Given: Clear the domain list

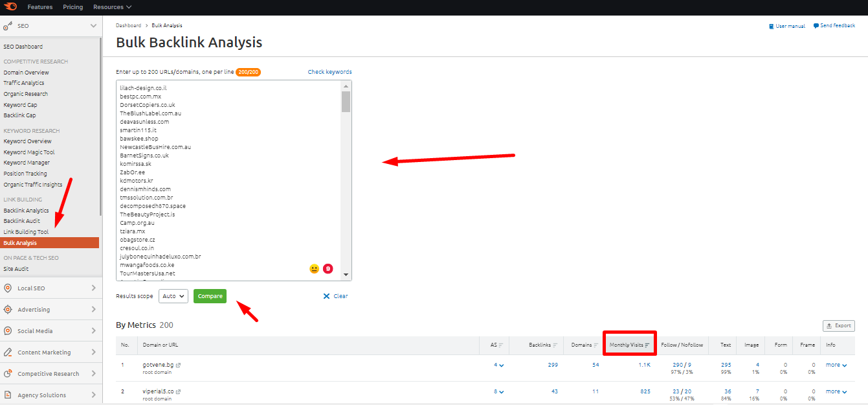Looking at the screenshot, I should click(x=335, y=296).
